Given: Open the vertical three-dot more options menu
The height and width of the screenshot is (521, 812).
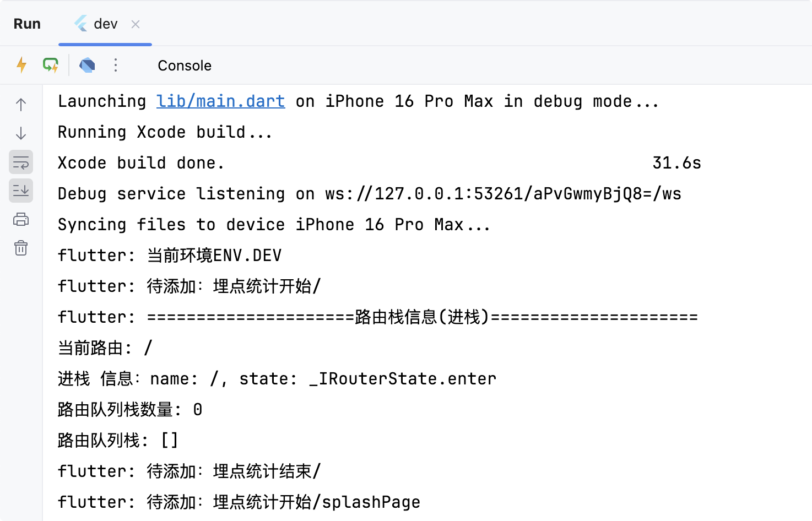Looking at the screenshot, I should click(x=116, y=65).
